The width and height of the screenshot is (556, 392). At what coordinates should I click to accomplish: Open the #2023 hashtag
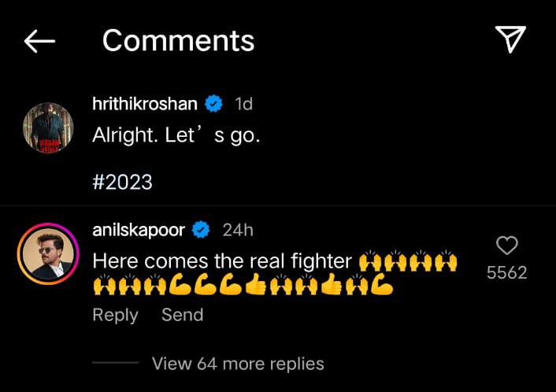[x=122, y=182]
